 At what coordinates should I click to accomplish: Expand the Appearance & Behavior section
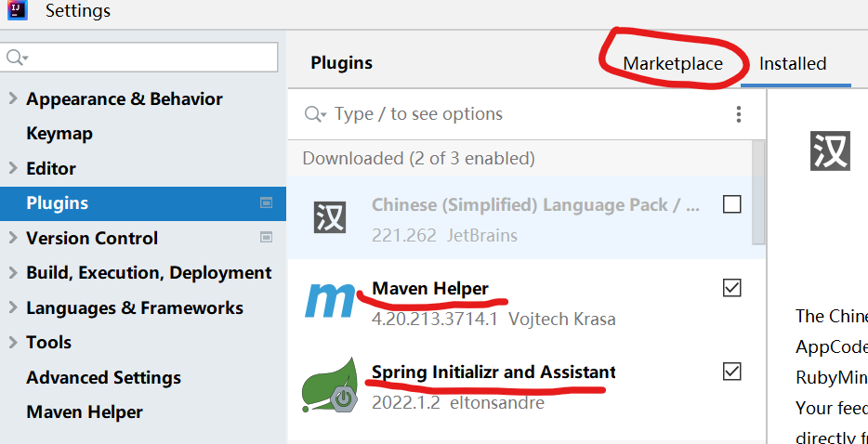tap(13, 98)
